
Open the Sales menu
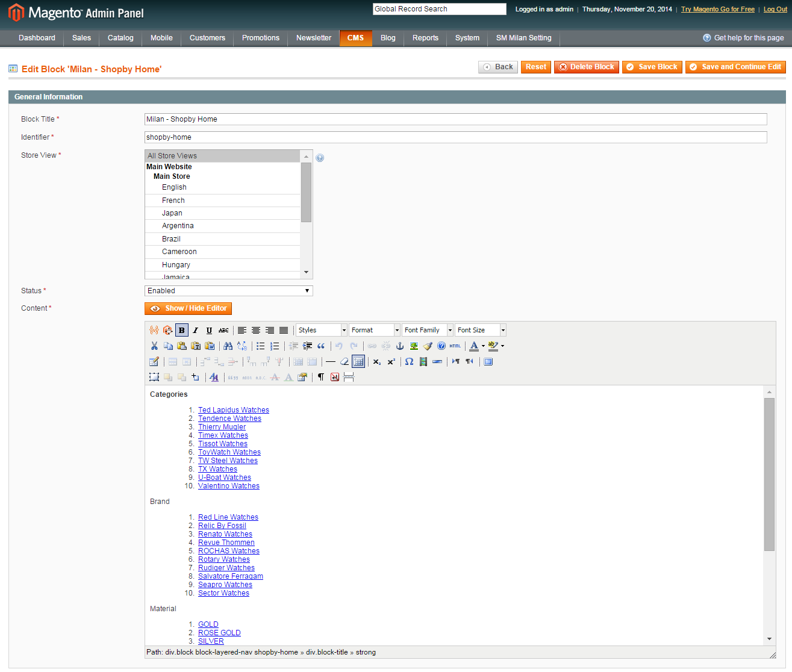pos(81,38)
